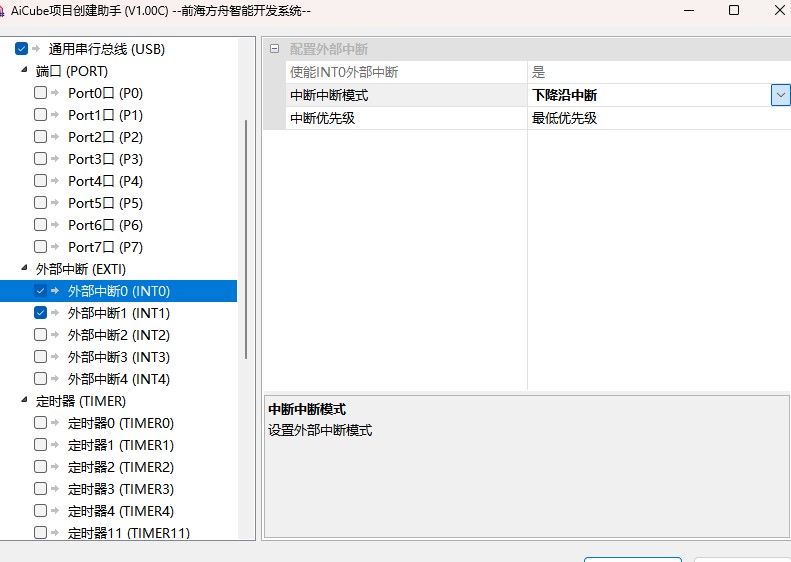Open 定时器1 (TIMER1) tree label
Viewport: 791px width, 562px height.
121,445
